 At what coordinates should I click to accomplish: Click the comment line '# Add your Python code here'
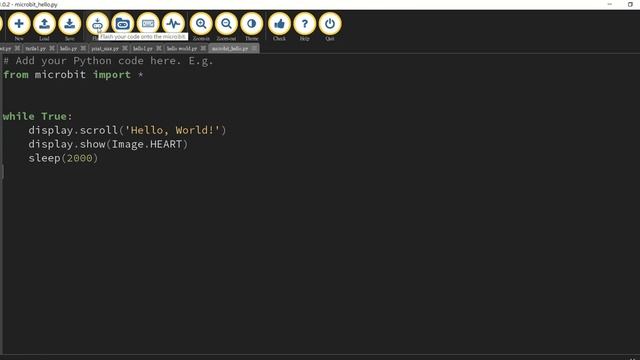(x=108, y=61)
